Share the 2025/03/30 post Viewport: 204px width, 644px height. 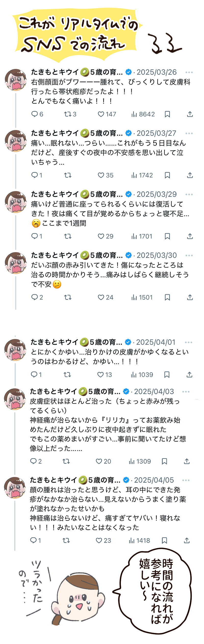pos(190,297)
